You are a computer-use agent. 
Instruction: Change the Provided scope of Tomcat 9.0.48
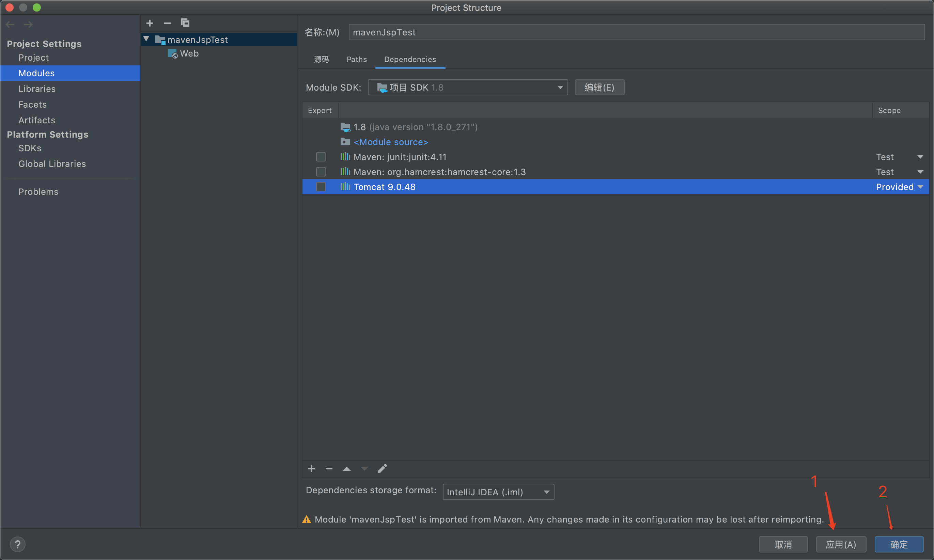pos(900,187)
